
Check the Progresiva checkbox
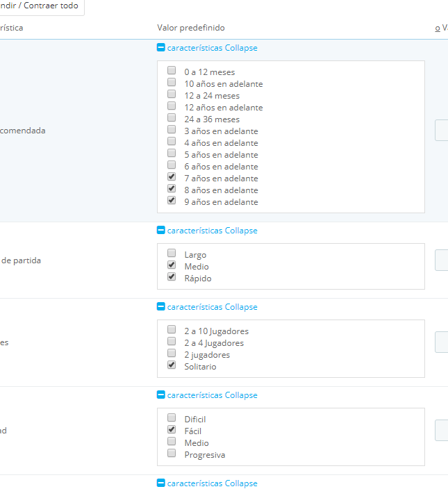(172, 453)
